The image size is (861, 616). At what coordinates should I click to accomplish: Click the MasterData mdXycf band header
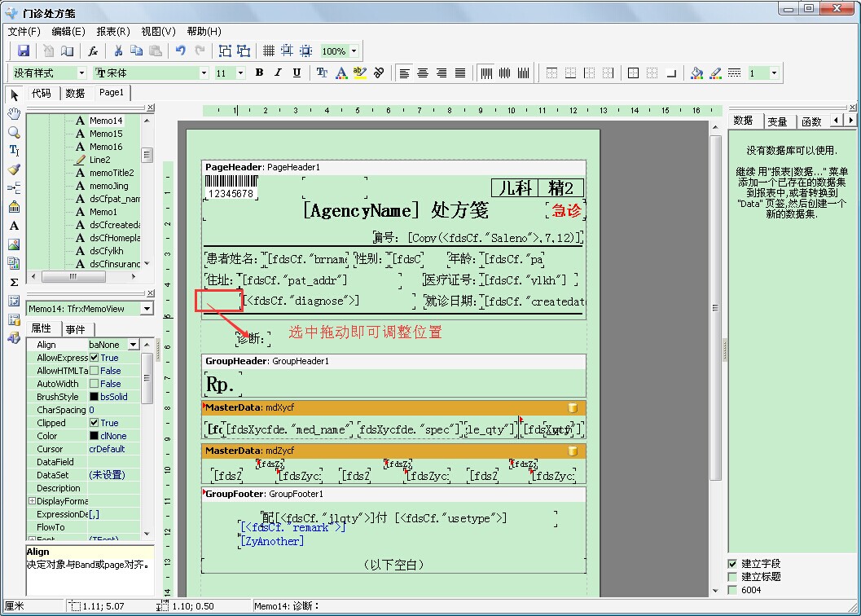[x=393, y=407]
